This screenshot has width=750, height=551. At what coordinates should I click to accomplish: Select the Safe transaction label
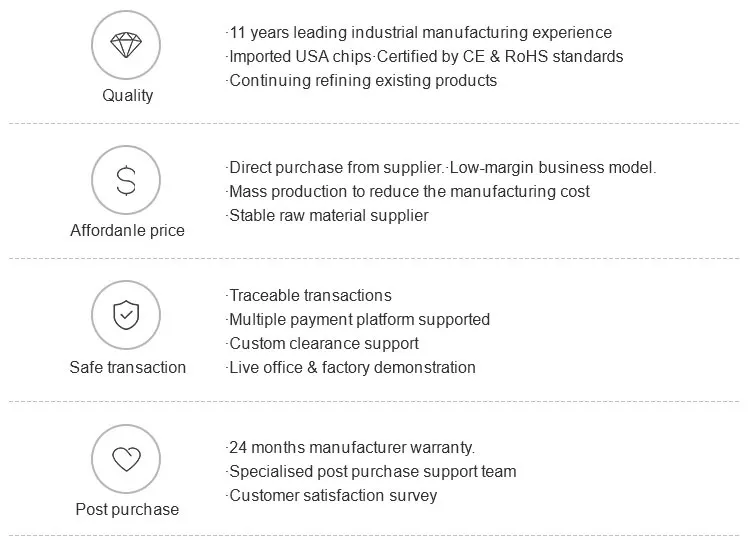(127, 367)
